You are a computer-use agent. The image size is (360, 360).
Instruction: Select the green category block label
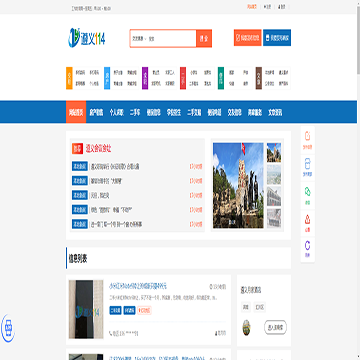tap(221, 78)
